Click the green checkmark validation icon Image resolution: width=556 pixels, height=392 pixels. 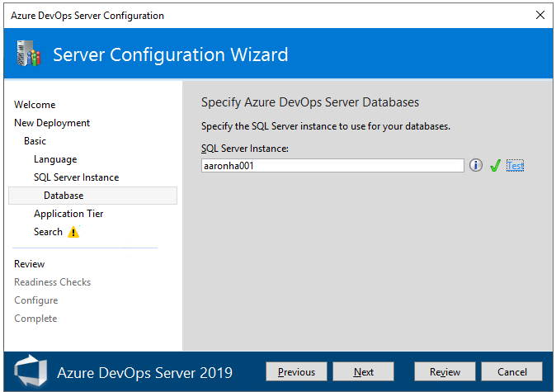coord(495,166)
